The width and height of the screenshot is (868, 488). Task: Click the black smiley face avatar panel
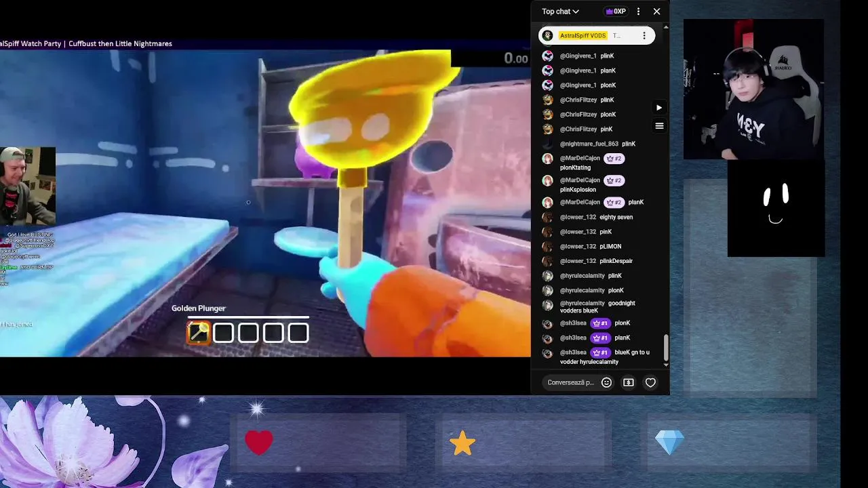pos(776,209)
